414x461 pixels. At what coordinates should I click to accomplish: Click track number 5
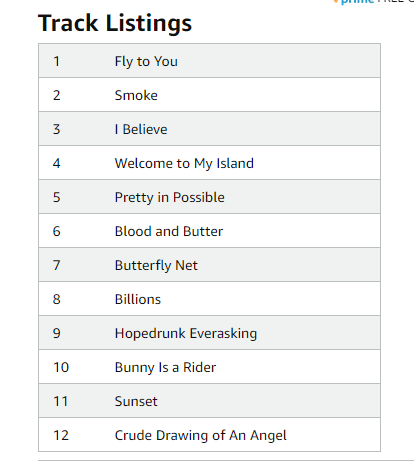(x=57, y=197)
